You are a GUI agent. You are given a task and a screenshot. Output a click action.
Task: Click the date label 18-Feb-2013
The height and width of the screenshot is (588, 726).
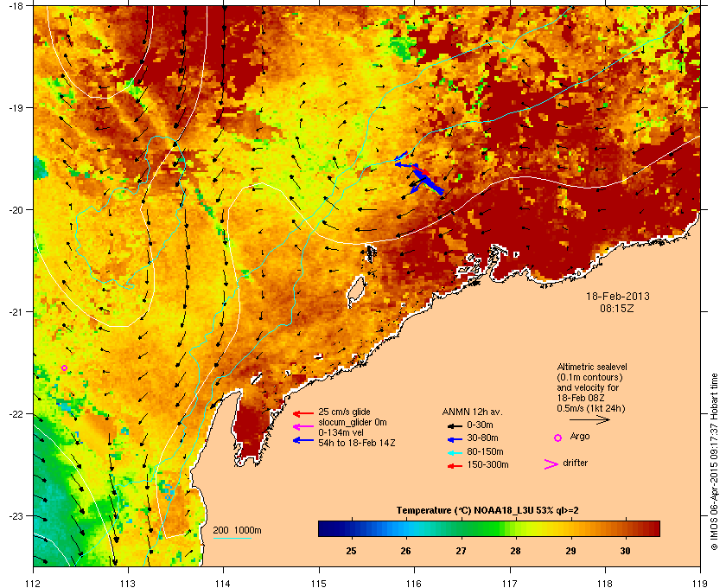pyautogui.click(x=618, y=296)
